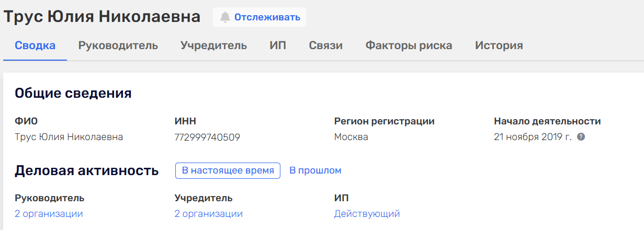This screenshot has width=644, height=230.
Task: Open the Факторы риска tab
Action: (x=409, y=45)
